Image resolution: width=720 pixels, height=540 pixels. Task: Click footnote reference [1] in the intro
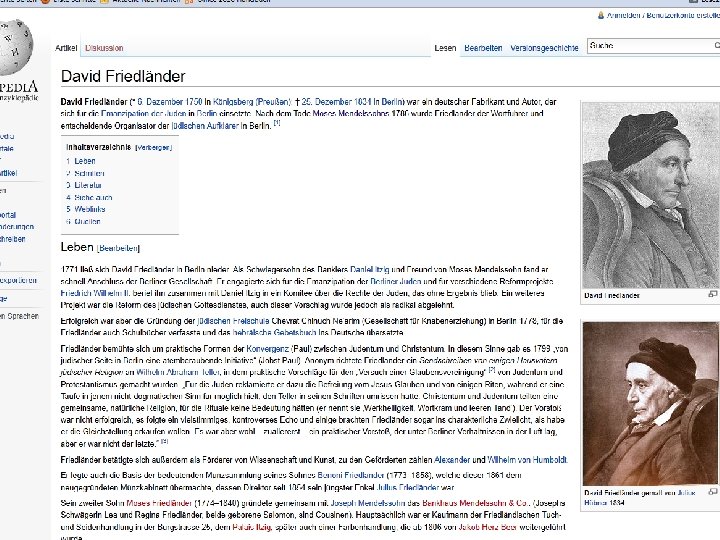pyautogui.click(x=277, y=123)
